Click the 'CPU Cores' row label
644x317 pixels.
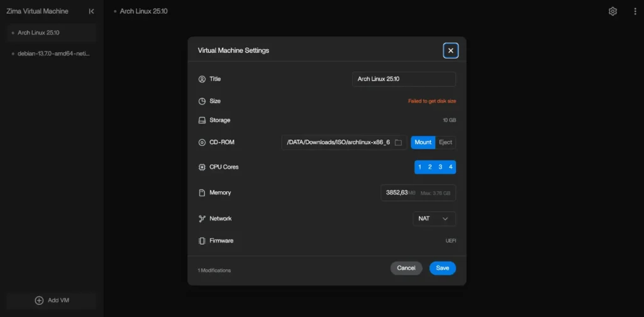(x=224, y=167)
